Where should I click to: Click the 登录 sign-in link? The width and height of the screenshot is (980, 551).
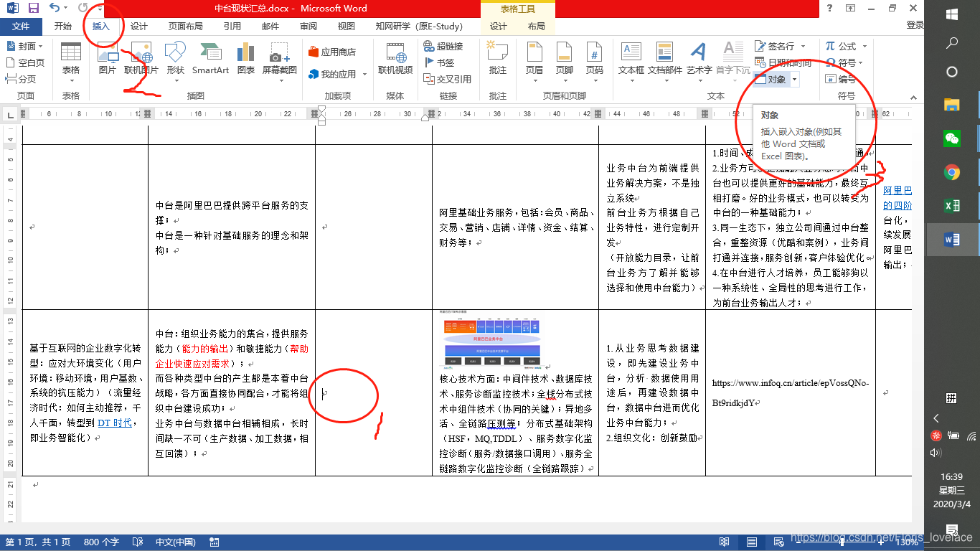(x=915, y=25)
